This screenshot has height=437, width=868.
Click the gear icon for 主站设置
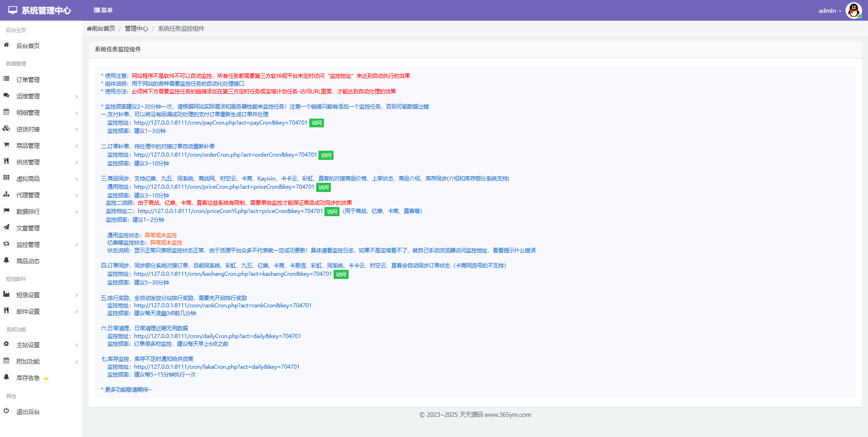[6, 344]
